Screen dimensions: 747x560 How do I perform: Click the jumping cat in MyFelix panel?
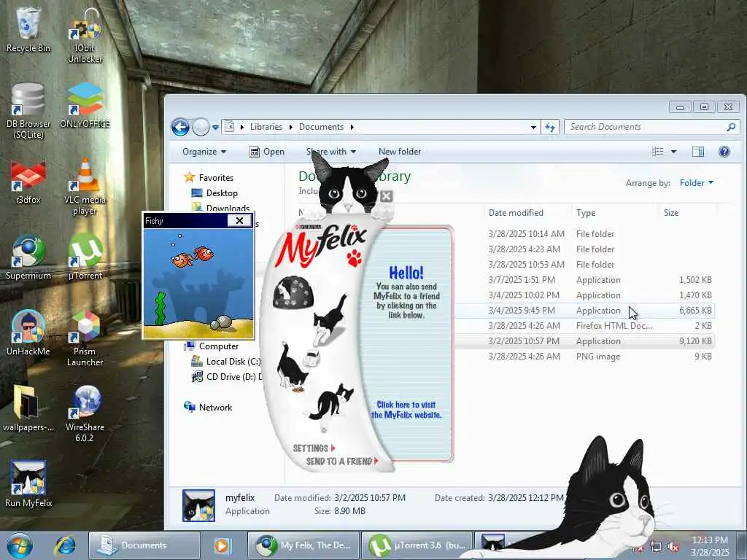(330, 319)
